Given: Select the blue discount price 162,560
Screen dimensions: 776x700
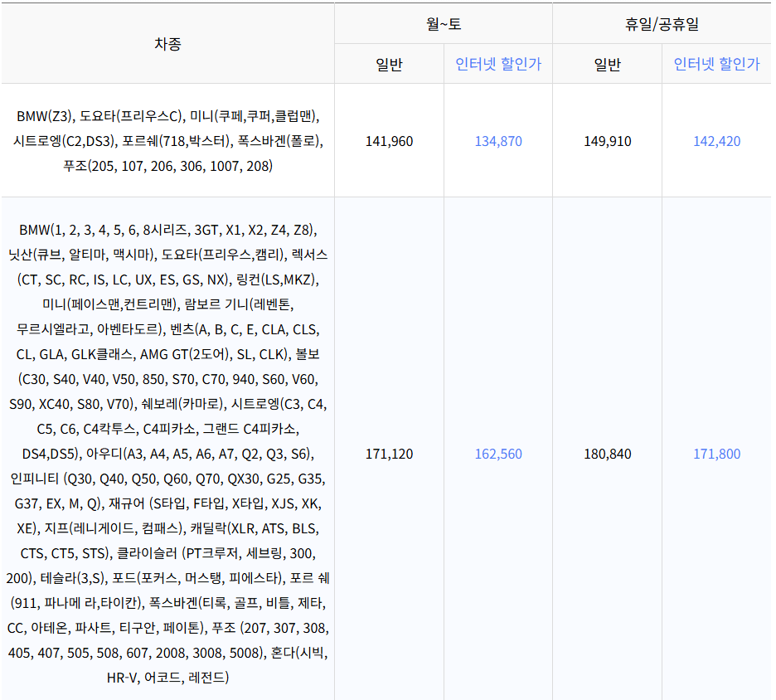Looking at the screenshot, I should click(x=497, y=454).
